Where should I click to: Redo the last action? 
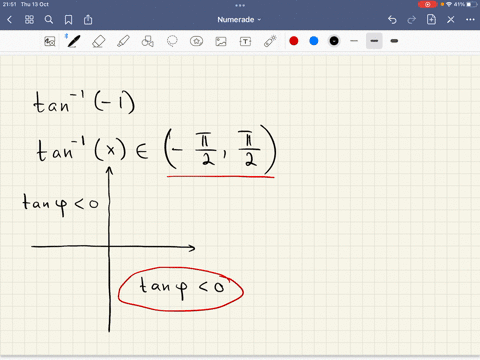point(412,20)
